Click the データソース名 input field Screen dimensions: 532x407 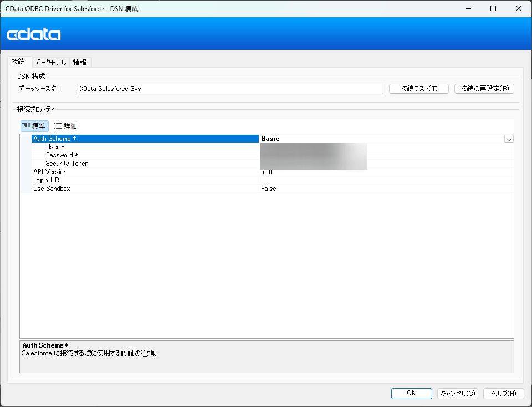(230, 88)
